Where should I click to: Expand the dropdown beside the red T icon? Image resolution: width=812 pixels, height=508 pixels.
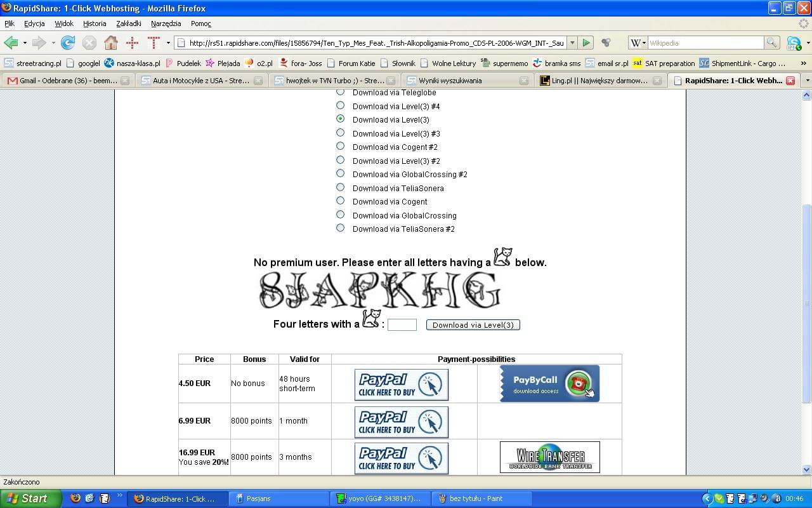point(168,43)
